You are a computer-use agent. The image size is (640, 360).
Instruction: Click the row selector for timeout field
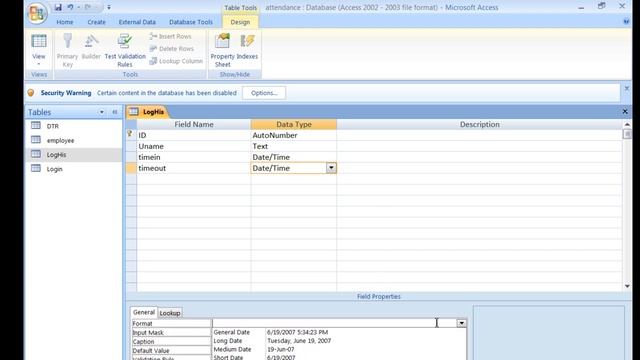point(131,168)
